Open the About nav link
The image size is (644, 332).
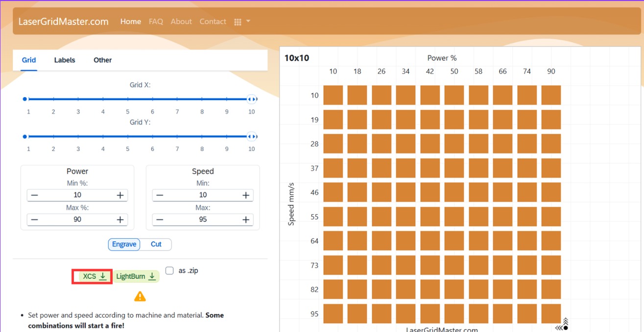181,22
